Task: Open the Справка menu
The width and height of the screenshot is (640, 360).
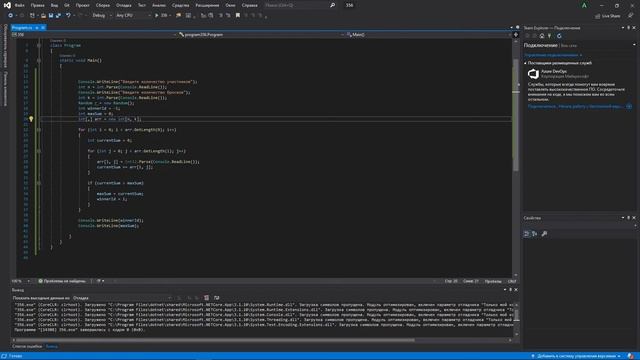Action: pyautogui.click(x=249, y=5)
